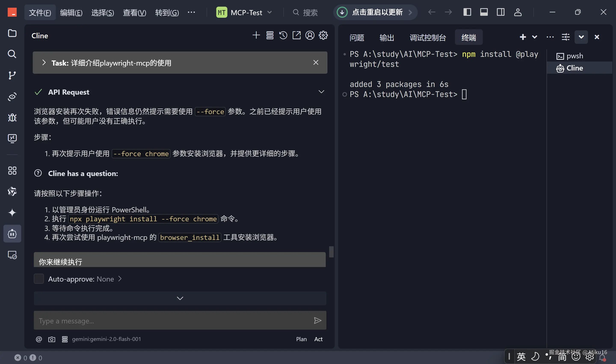Toggle primary side bar layout icon
The width and height of the screenshot is (616, 364).
(467, 12)
